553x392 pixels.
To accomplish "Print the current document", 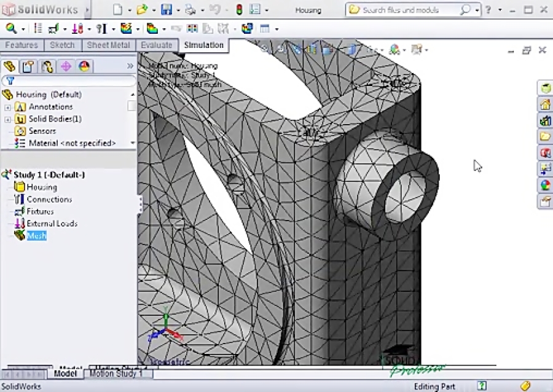I will [x=190, y=10].
